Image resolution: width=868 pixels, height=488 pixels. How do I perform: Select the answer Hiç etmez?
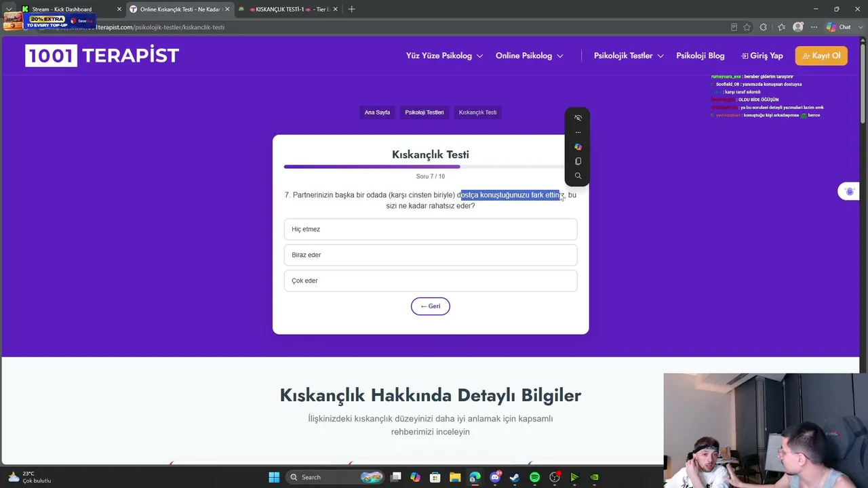click(x=431, y=229)
